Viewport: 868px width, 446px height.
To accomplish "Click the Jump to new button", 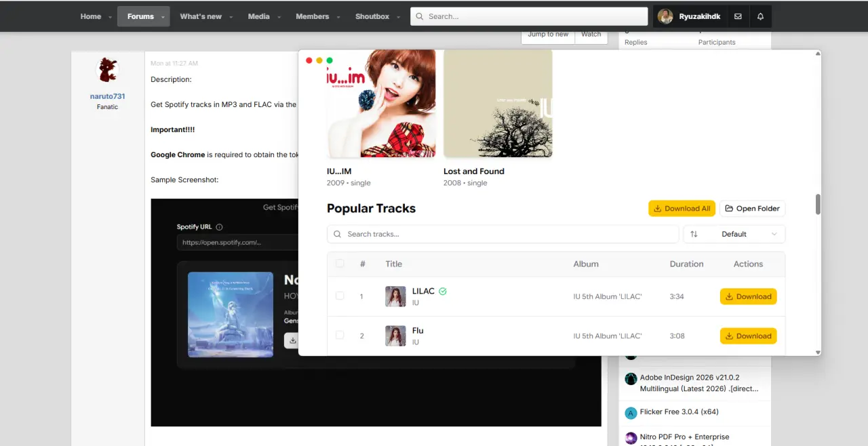I will [x=548, y=36].
